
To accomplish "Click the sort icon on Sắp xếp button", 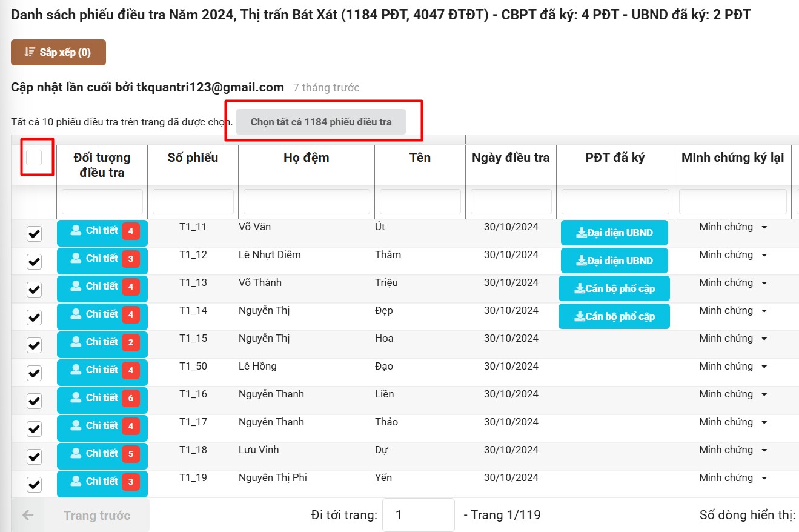I will 30,52.
